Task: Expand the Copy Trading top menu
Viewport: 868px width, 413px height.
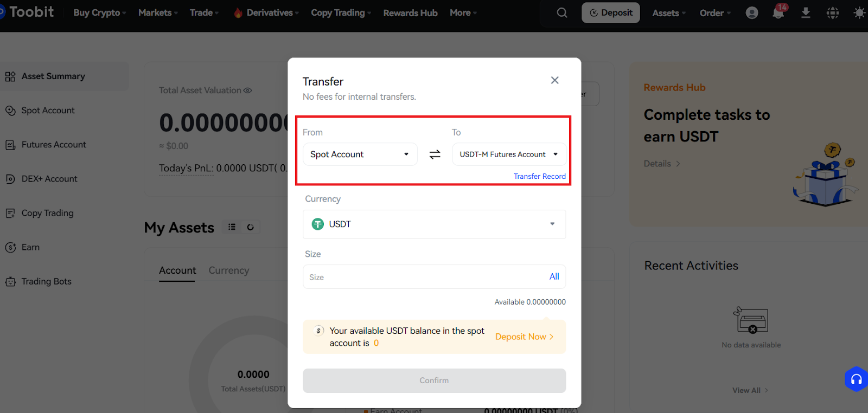Action: pyautogui.click(x=341, y=12)
